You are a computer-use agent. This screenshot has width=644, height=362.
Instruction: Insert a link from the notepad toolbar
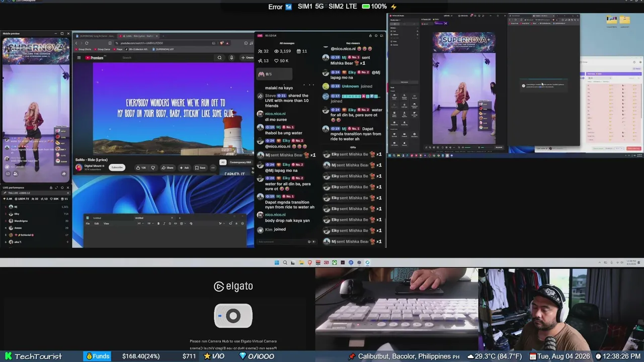(x=175, y=223)
